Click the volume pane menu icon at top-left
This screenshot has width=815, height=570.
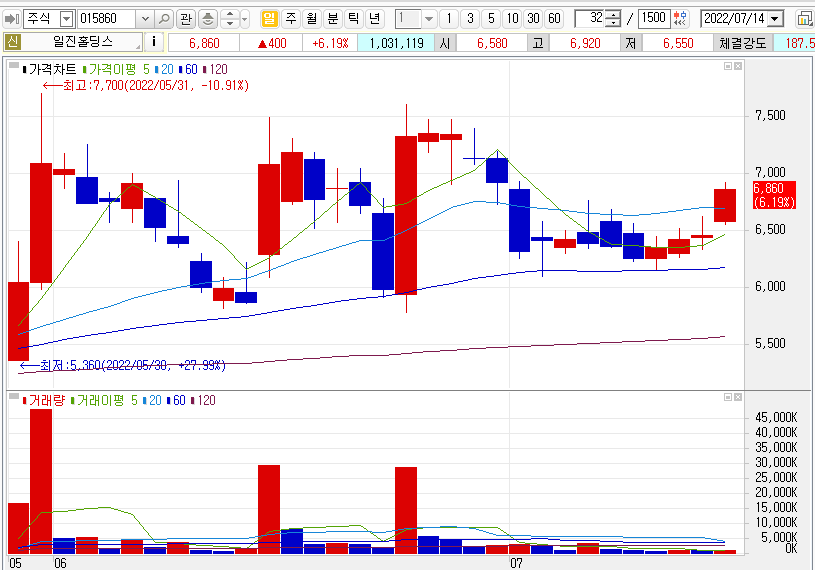coord(14,396)
